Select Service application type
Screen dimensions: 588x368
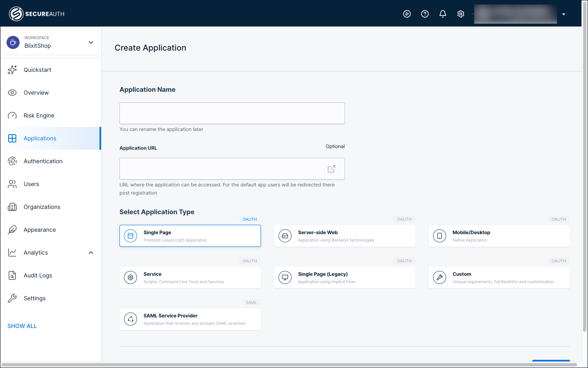click(190, 277)
